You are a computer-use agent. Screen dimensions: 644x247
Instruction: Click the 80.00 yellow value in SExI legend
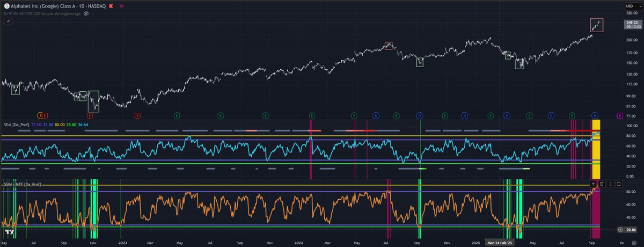60,124
